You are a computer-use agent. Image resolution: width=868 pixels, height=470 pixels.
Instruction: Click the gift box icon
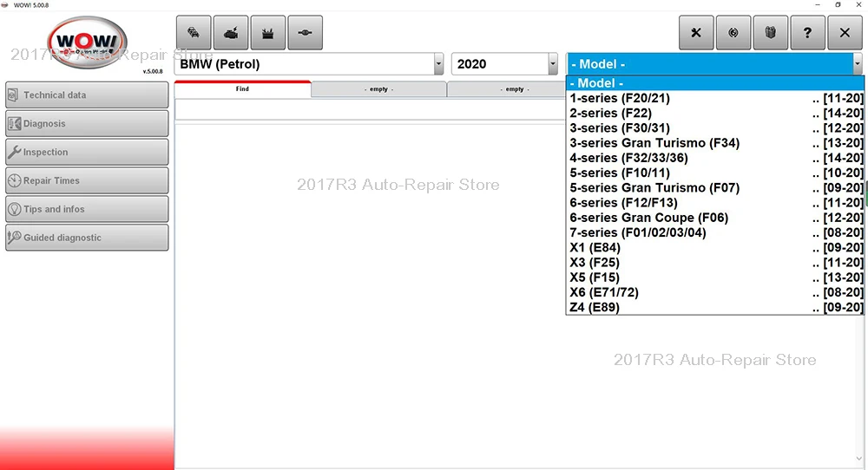pyautogui.click(x=770, y=33)
